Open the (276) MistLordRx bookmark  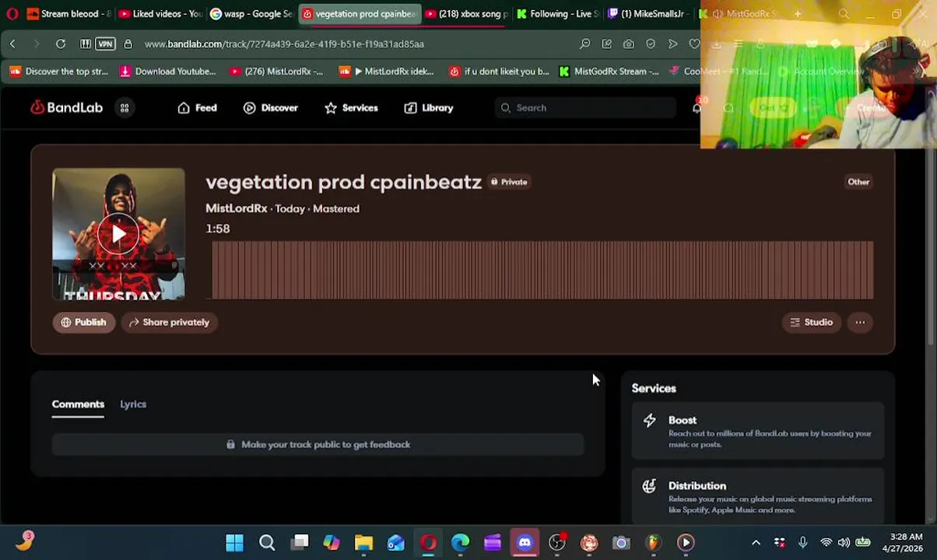(x=276, y=72)
